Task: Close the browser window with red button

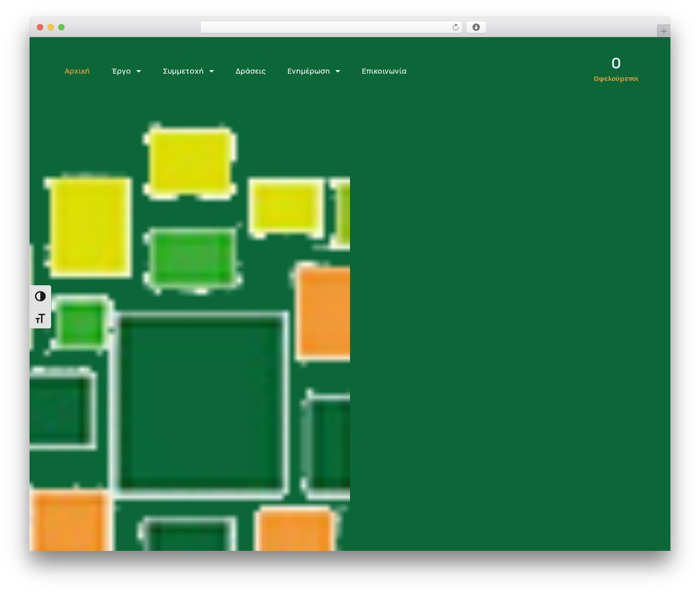Action: pos(40,27)
